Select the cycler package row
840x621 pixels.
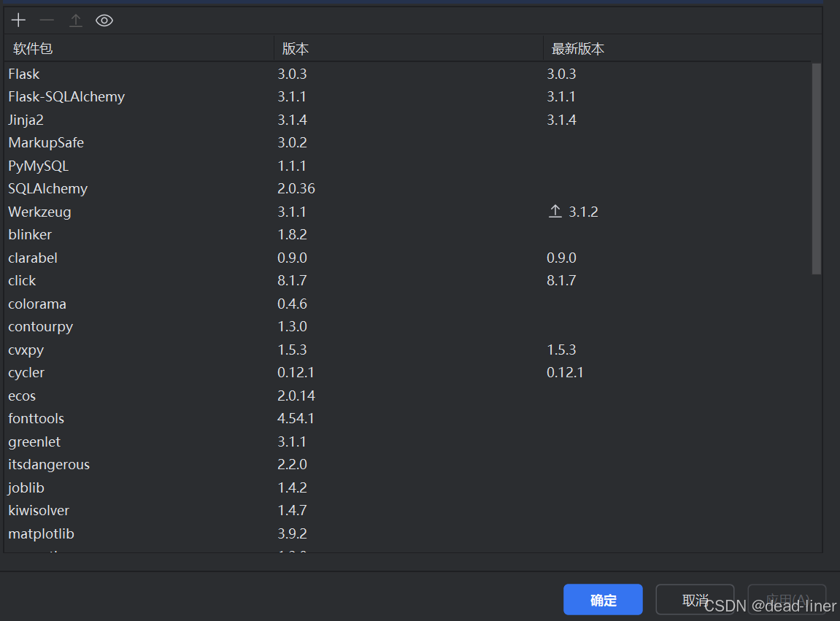pos(408,372)
